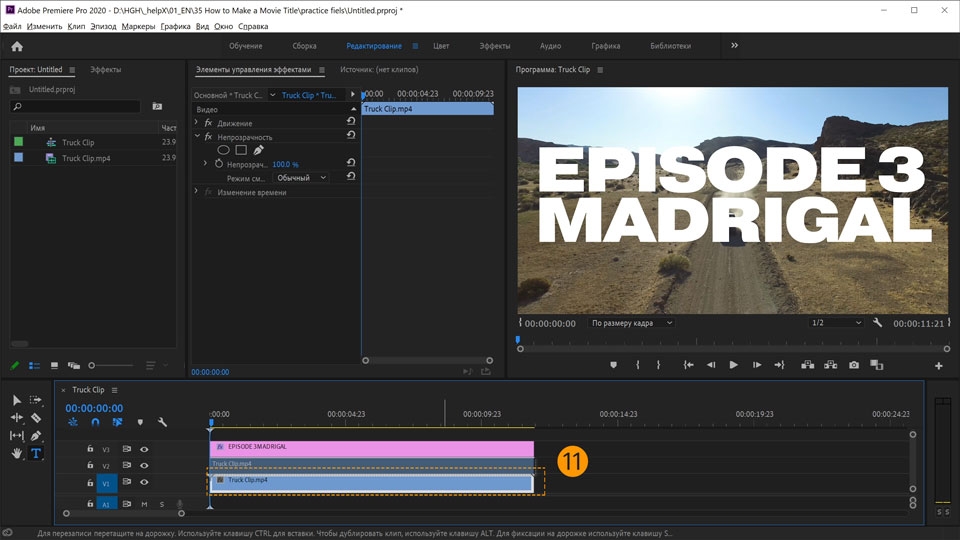The image size is (960, 540).
Task: Switch to the Эффекты workspace tab
Action: click(x=494, y=46)
